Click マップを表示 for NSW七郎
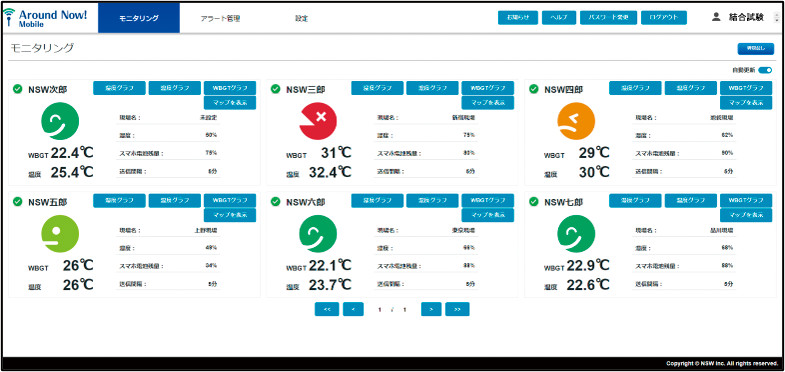This screenshot has height=372, width=785. coord(746,215)
